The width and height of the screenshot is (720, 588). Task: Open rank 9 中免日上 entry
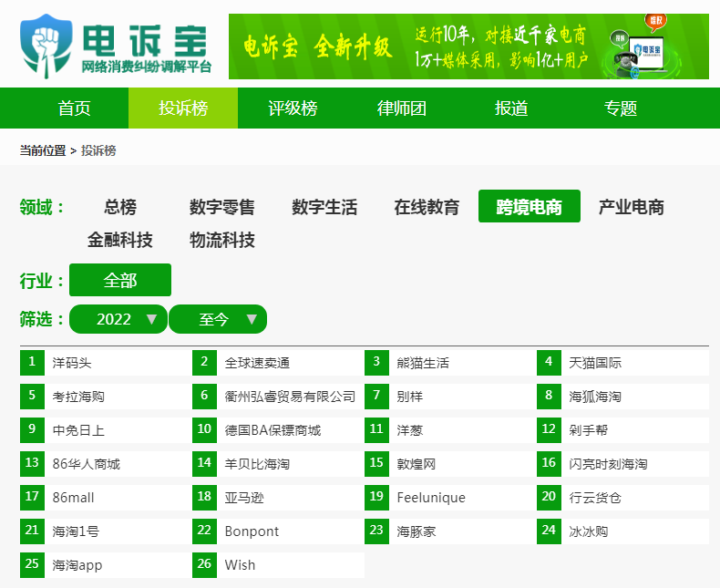(x=106, y=430)
